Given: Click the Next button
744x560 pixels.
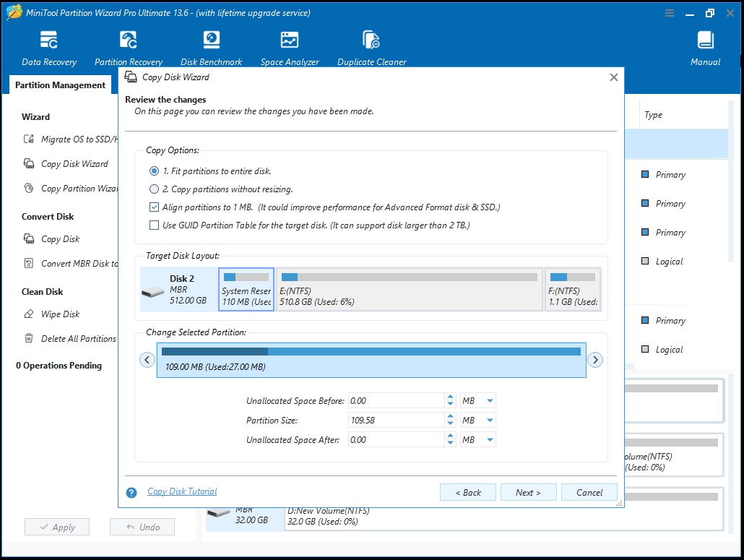Looking at the screenshot, I should 528,492.
